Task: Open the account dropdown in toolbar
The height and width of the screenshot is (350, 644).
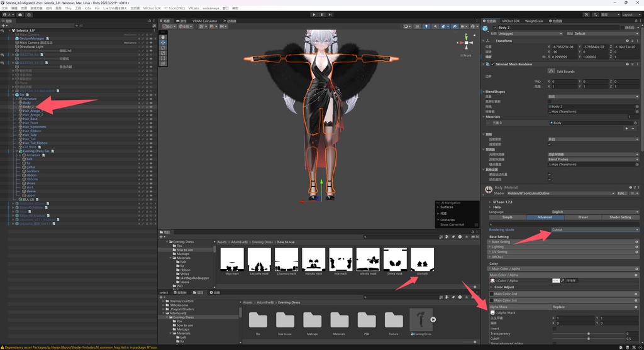Action: click(x=8, y=14)
